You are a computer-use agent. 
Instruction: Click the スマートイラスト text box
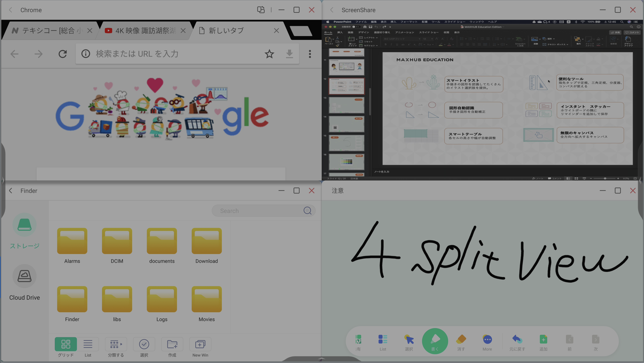point(474,84)
